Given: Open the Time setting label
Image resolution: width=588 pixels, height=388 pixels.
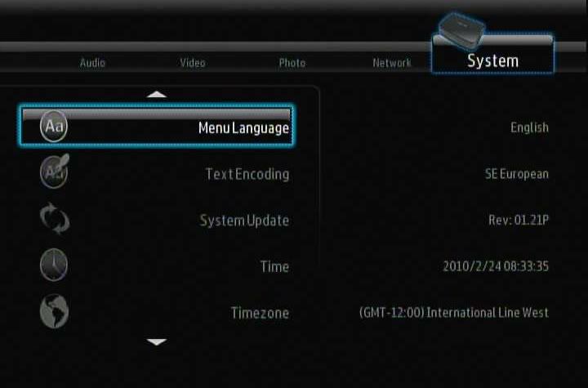Looking at the screenshot, I should (x=274, y=266).
